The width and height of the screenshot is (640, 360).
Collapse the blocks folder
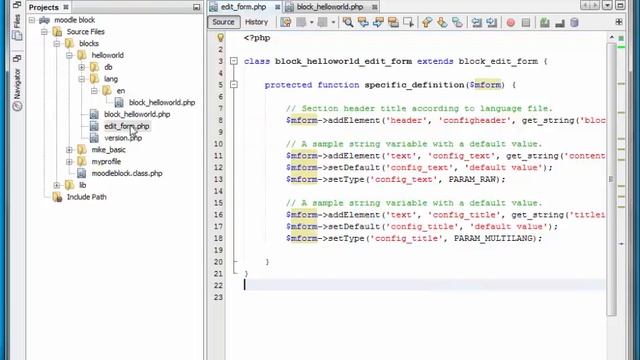57,44
